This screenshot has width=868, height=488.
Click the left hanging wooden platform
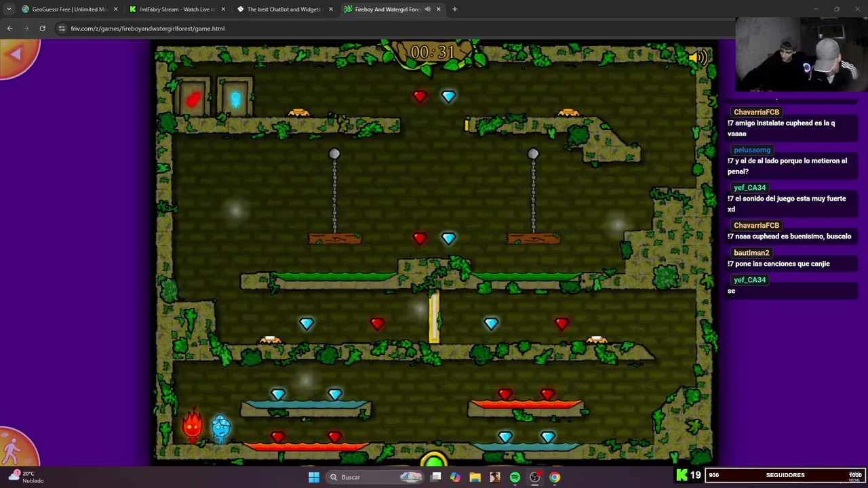pyautogui.click(x=335, y=239)
